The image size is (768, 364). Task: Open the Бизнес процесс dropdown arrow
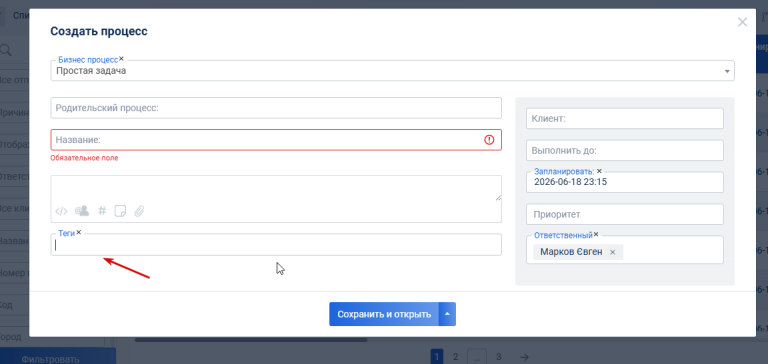click(x=727, y=72)
